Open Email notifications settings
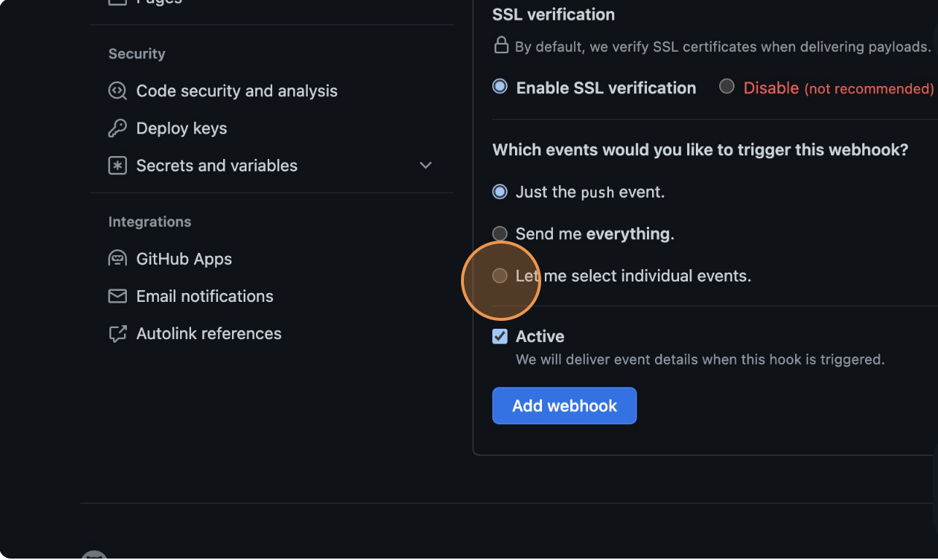938x560 pixels. click(204, 296)
